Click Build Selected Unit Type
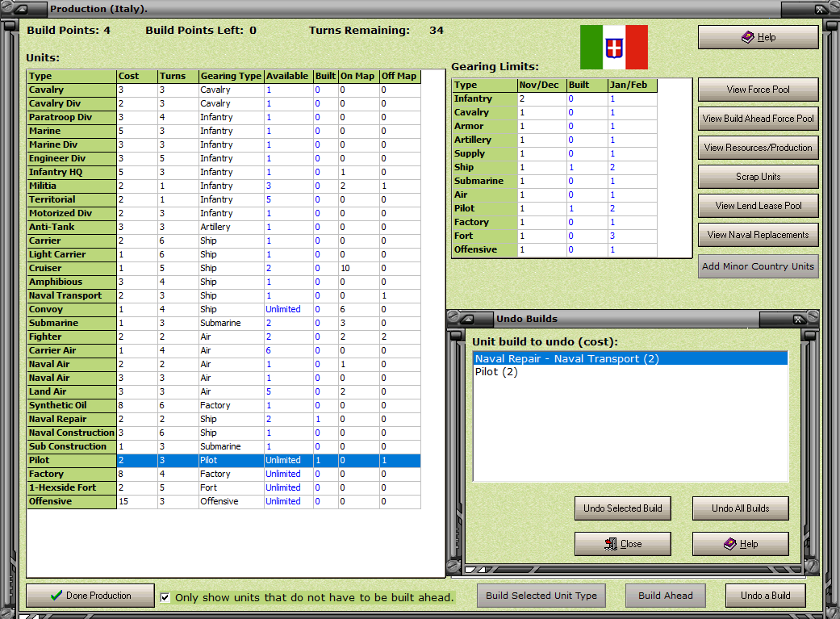 541,596
